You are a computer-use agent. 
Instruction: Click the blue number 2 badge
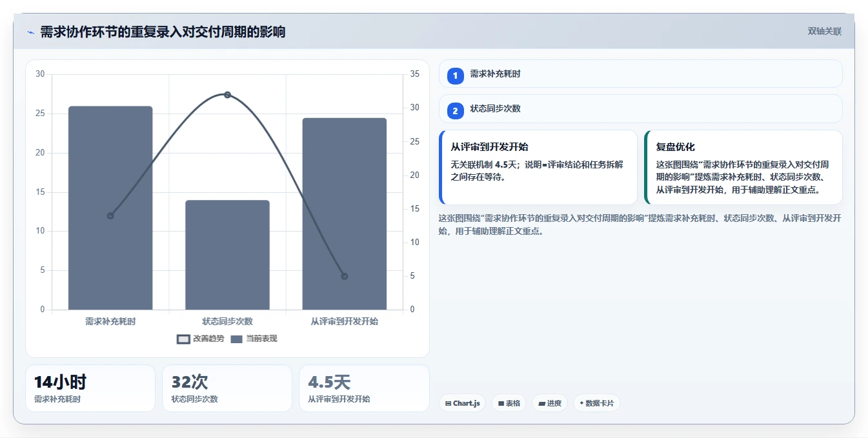[455, 111]
